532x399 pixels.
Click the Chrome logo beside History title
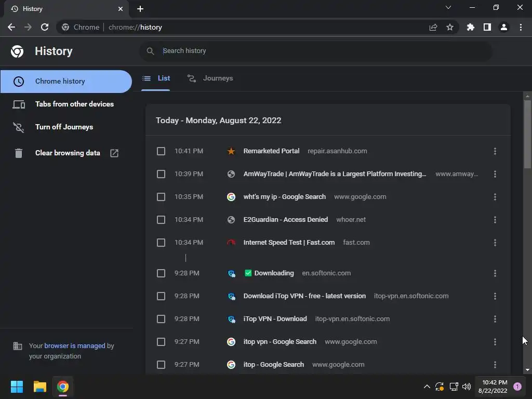(x=17, y=51)
